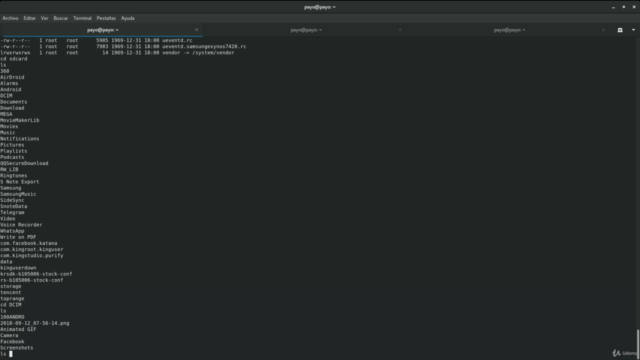Click the text 'Voice Recorder'

21,225
